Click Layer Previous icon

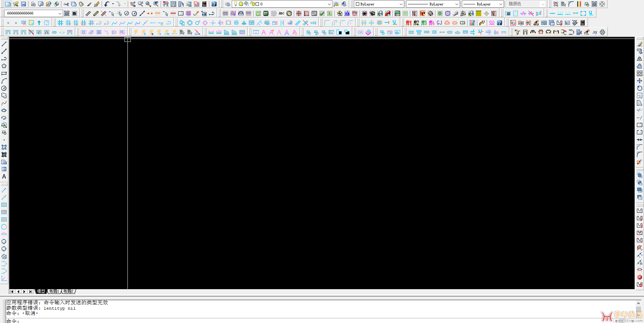point(344,4)
